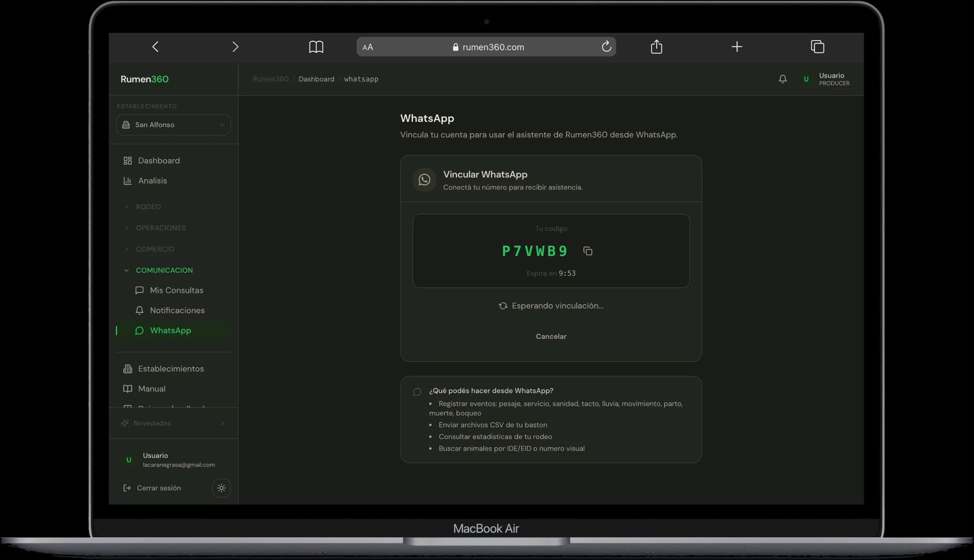Open Usuario PRODUCER profile label
This screenshot has width=974, height=560.
point(834,79)
